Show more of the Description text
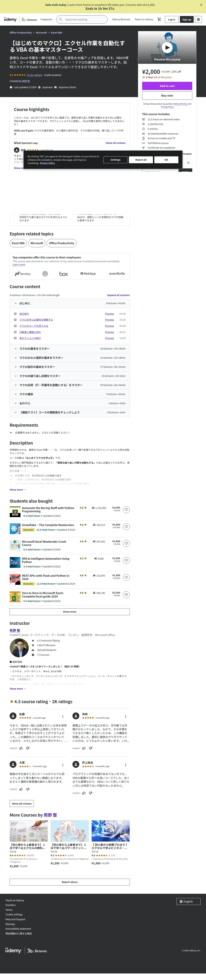 (x=18, y=490)
